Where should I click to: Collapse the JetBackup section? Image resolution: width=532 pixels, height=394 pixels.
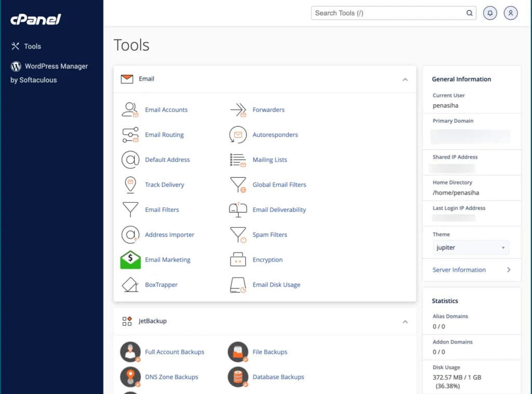(405, 322)
